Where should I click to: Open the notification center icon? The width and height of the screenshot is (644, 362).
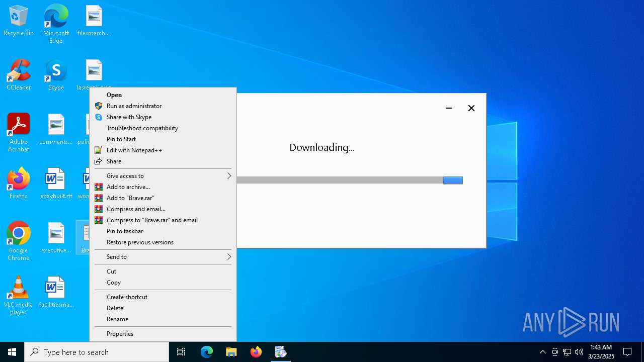[x=627, y=352]
